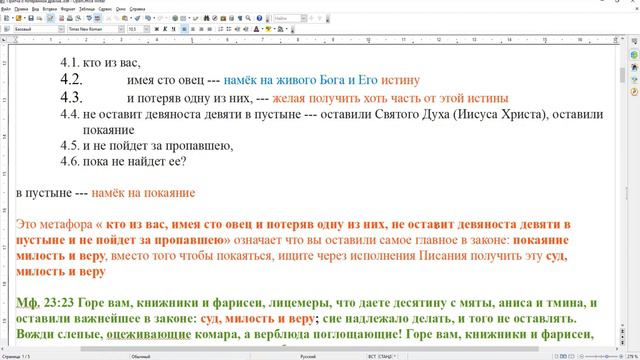The image size is (640, 360).
Task: Open the Background Color dropdown arrow
Action: pos(287,29)
